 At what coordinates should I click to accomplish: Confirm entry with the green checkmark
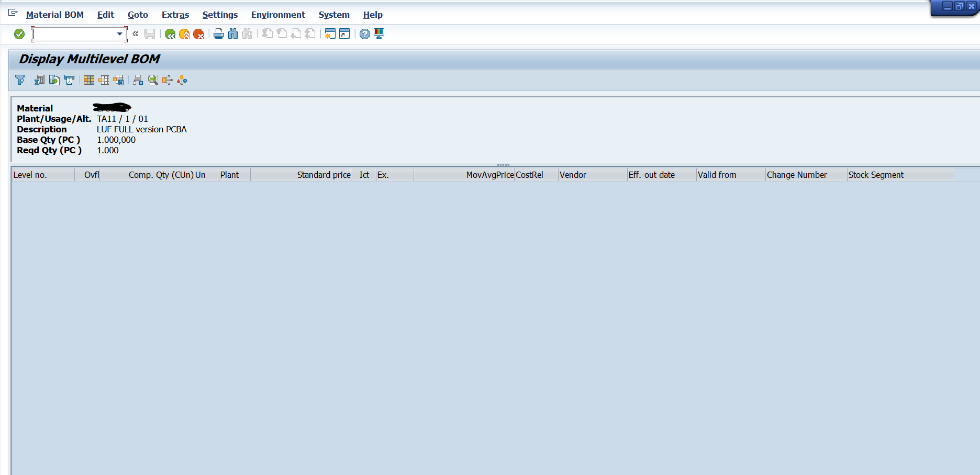(19, 33)
